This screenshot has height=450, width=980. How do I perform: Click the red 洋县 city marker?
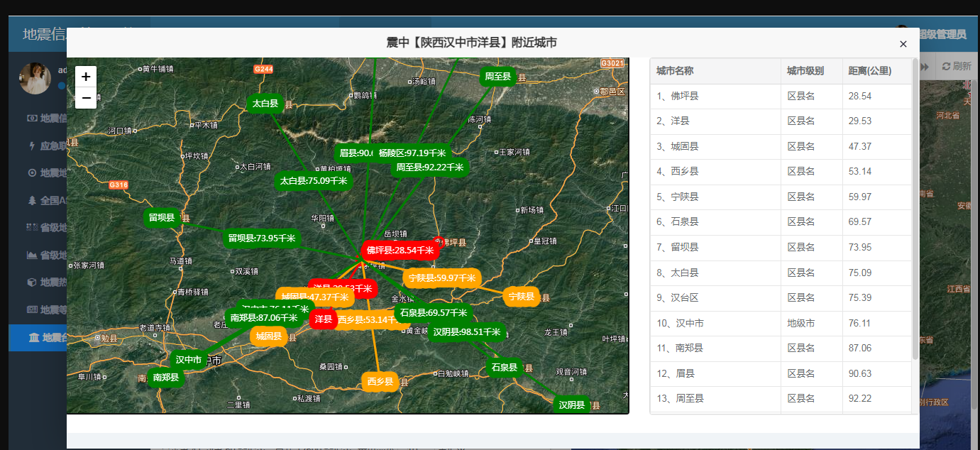[324, 319]
